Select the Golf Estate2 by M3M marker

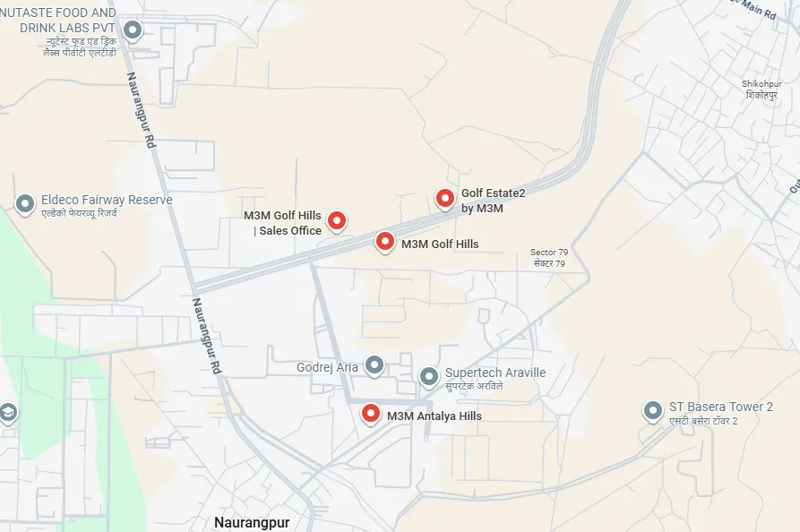(x=445, y=199)
